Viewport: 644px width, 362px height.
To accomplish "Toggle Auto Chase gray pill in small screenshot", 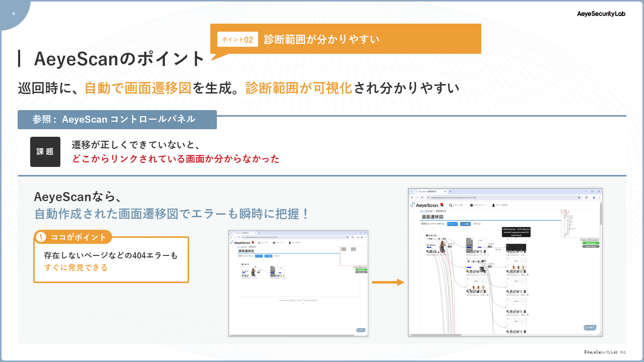I will [x=361, y=272].
